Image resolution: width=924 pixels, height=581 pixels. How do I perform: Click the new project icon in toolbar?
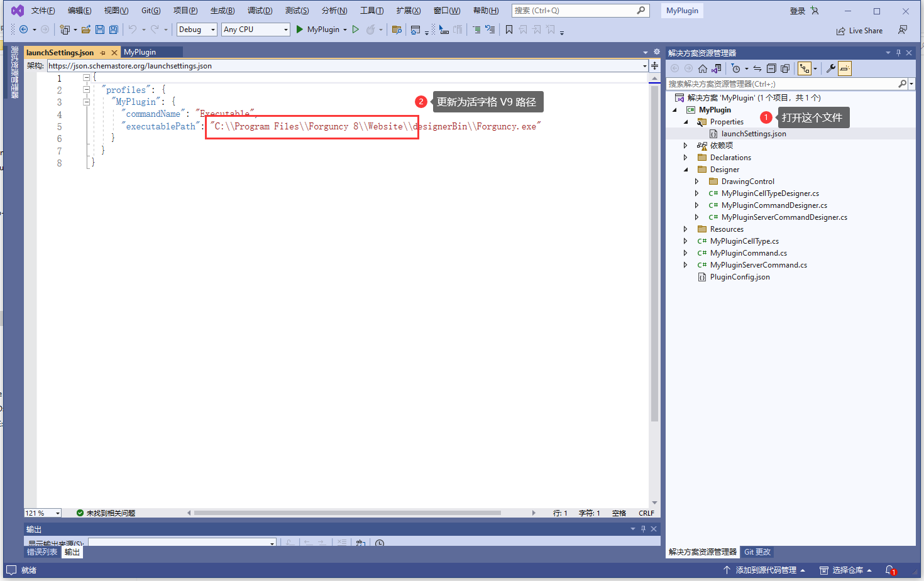[64, 30]
